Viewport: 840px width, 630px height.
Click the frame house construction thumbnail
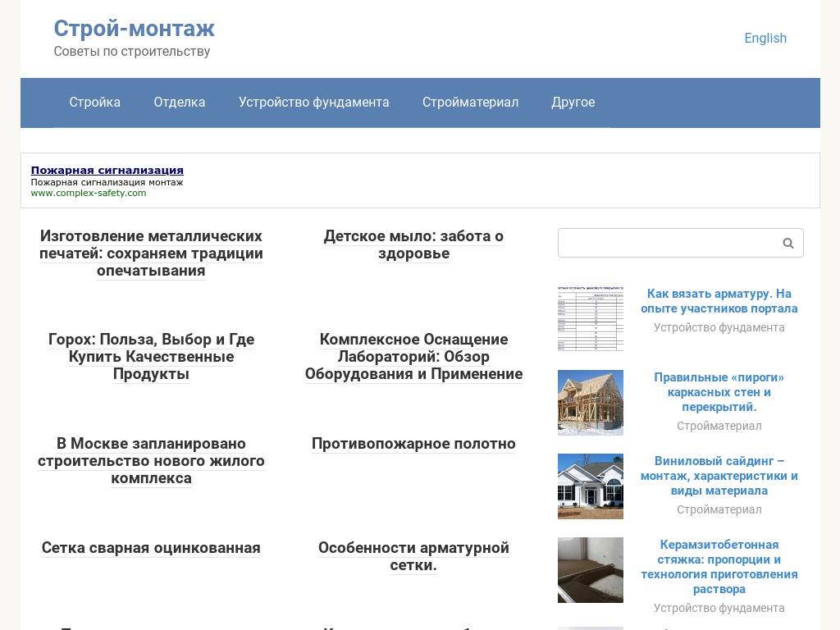tap(590, 402)
